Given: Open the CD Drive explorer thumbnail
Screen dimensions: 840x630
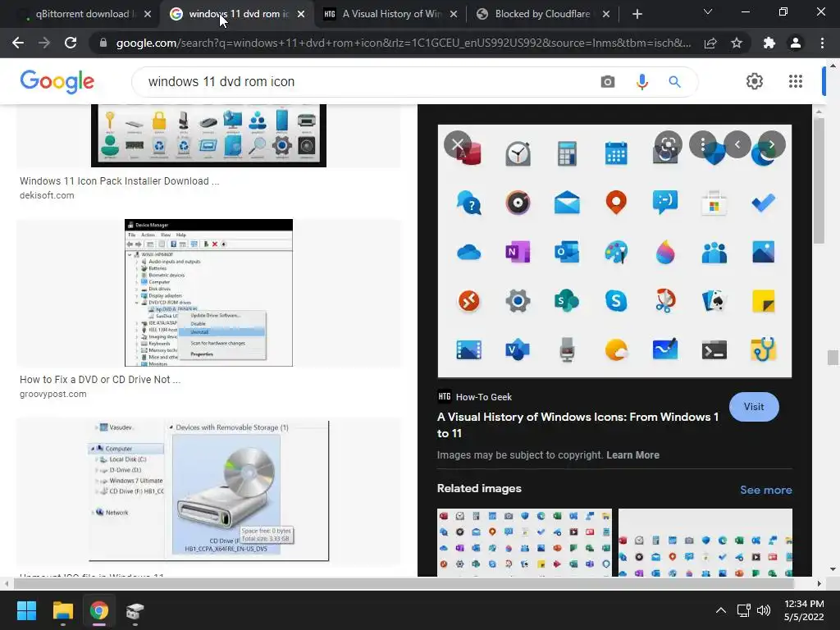Looking at the screenshot, I should pyautogui.click(x=208, y=491).
